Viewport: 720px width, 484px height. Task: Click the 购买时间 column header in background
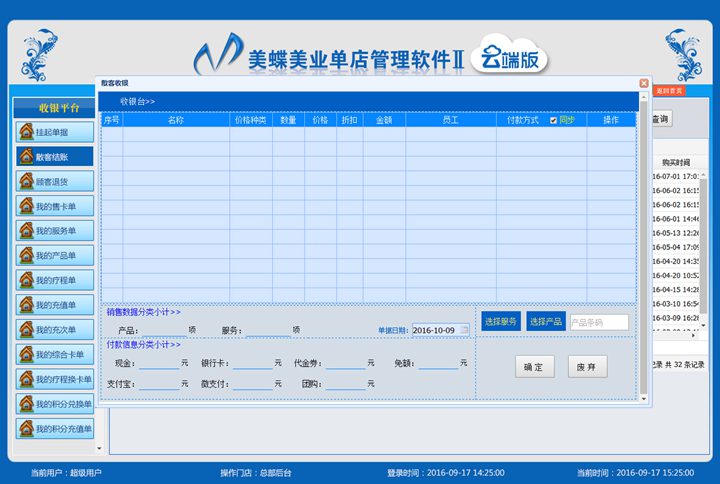pyautogui.click(x=676, y=163)
